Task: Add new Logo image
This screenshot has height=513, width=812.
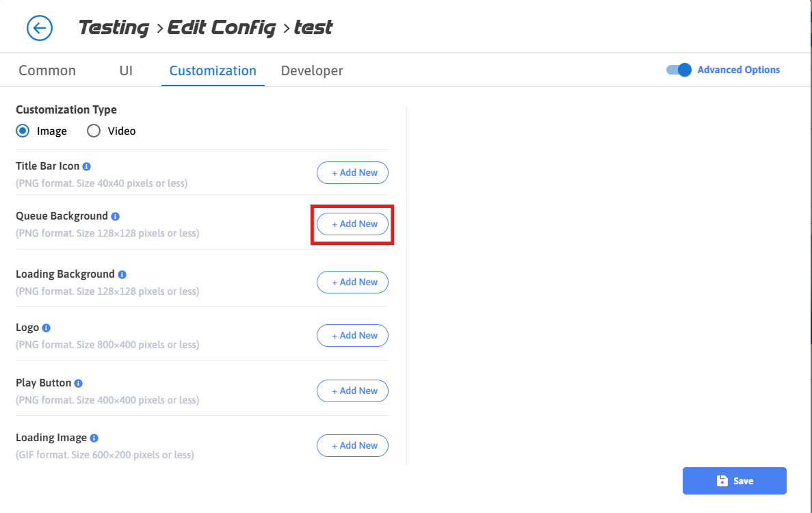Action: tap(352, 335)
